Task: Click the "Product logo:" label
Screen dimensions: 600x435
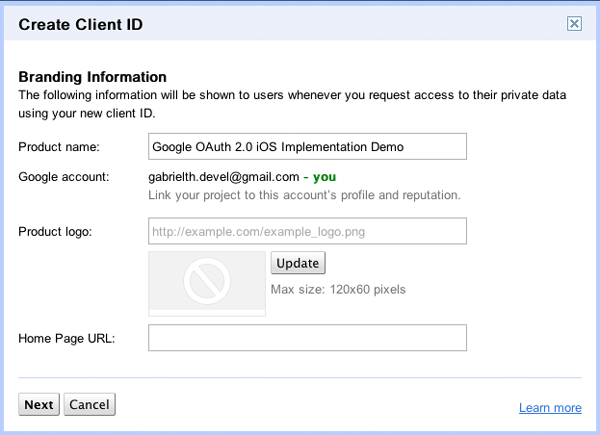Action: click(x=55, y=231)
